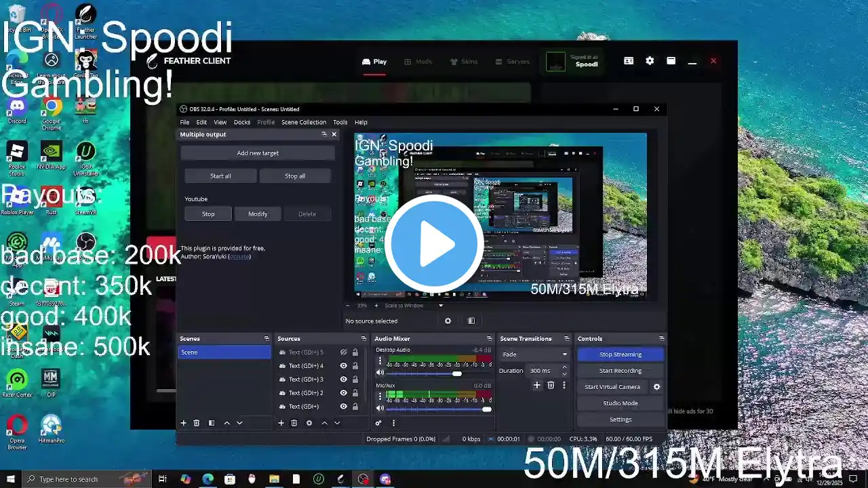Move scene up in Scenes panel
868x488 pixels.
pos(226,423)
